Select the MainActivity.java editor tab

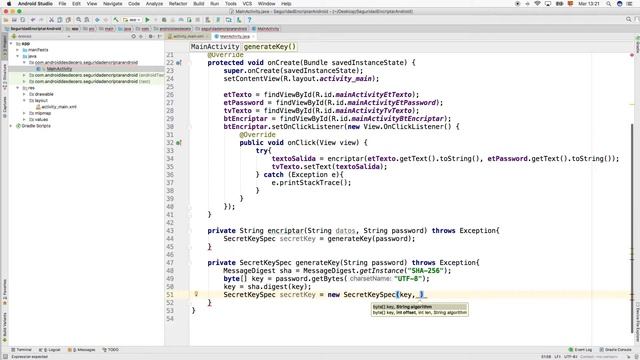click(233, 36)
